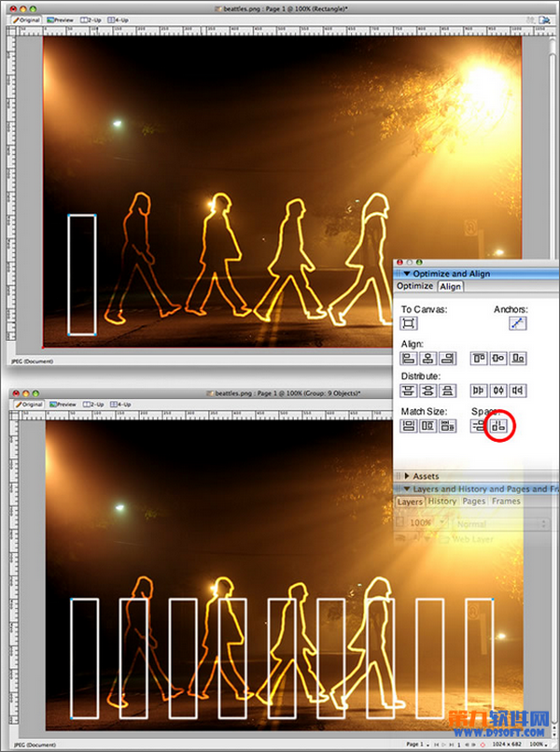
Task: Switch top window to 2-Up view
Action: (91, 17)
